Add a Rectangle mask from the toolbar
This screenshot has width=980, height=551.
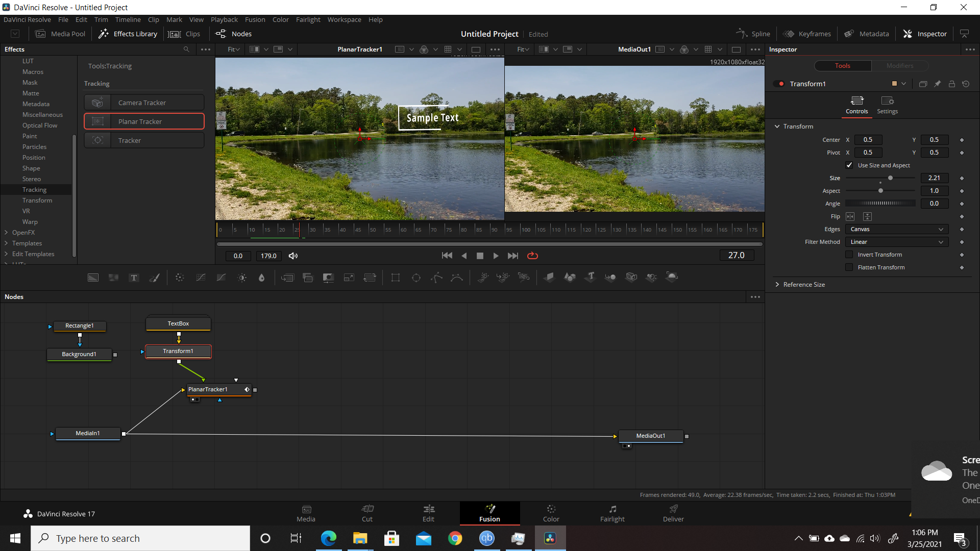tap(396, 278)
